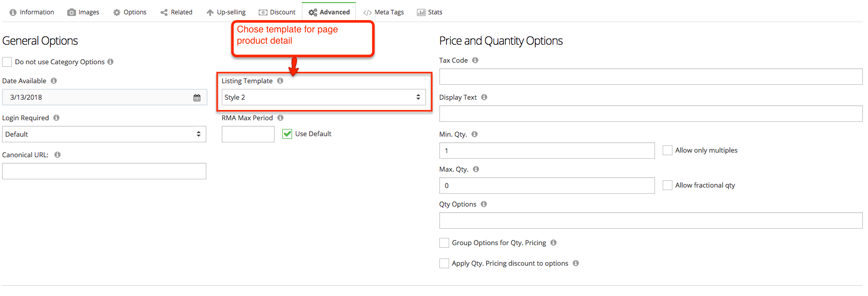Check Apply Qty. Pricing discount to options
868x296 pixels.
tap(444, 264)
